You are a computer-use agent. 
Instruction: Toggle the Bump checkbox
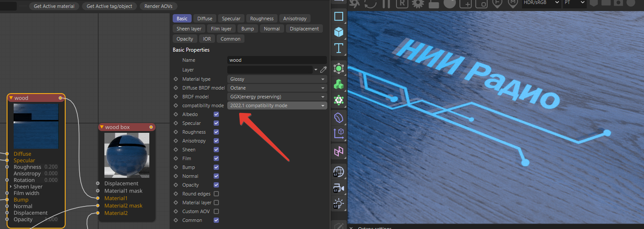pos(216,167)
